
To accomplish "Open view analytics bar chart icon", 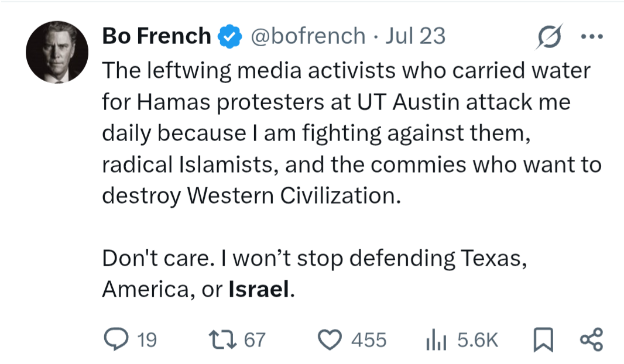I will click(x=436, y=341).
